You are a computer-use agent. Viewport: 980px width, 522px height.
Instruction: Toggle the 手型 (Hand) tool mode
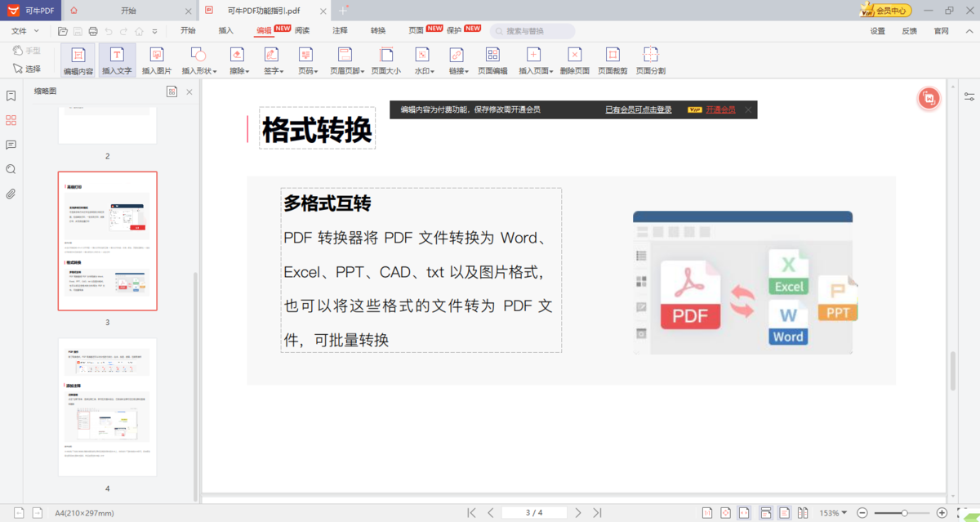pos(26,51)
